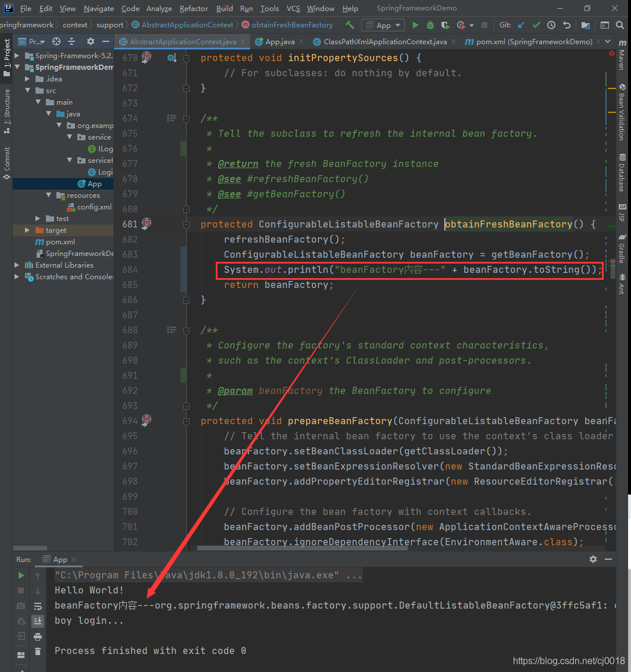
Task: Run with coverage icon in toolbar
Action: [x=445, y=25]
